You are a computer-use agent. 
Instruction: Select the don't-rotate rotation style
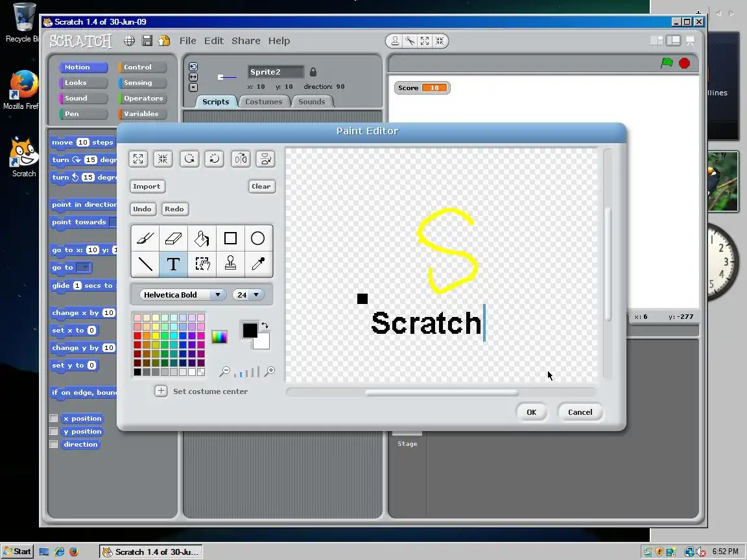point(193,87)
